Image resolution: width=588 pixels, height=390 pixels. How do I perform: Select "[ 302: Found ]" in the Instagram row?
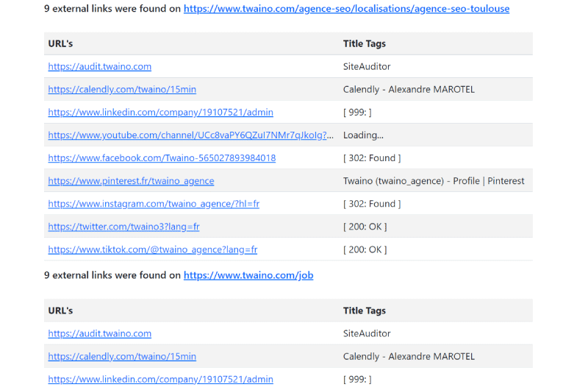[x=372, y=204]
